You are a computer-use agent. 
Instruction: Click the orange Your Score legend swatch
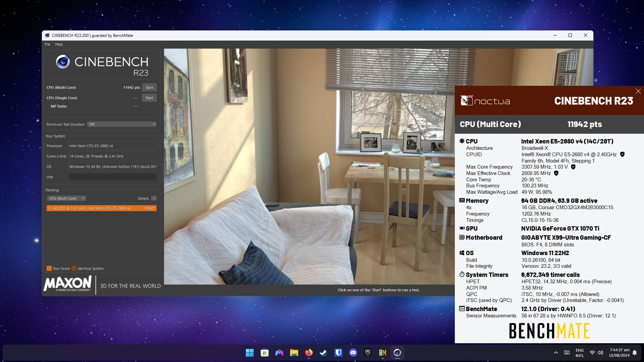click(x=49, y=268)
